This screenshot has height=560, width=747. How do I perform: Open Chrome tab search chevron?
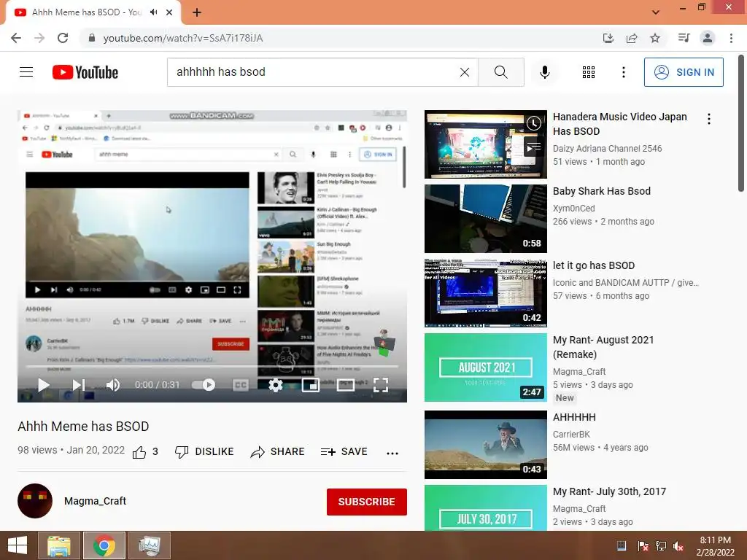[656, 12]
